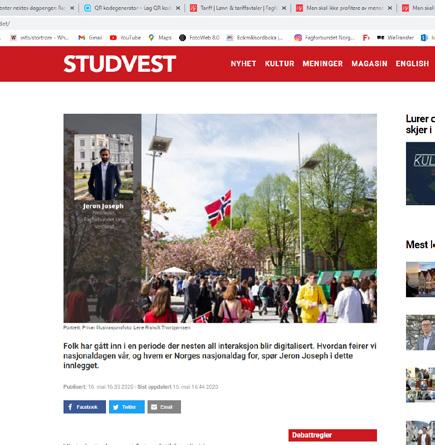This screenshot has height=445, width=435.
Task: Share the article via Email
Action: point(164,407)
